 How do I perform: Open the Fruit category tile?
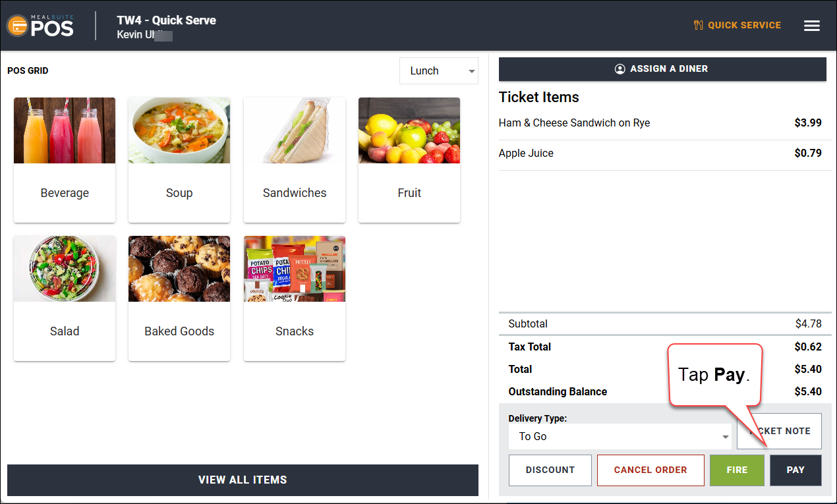click(x=409, y=160)
